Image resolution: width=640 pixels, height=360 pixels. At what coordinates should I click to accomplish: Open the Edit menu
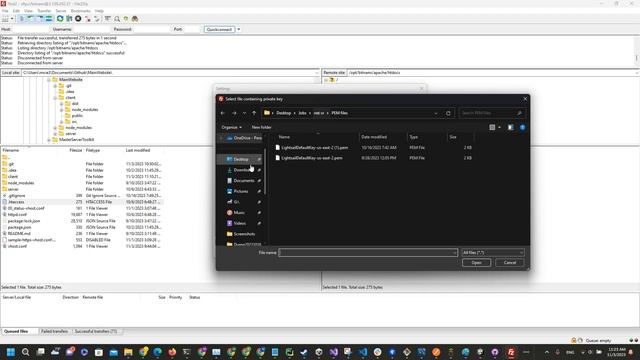pos(16,11)
